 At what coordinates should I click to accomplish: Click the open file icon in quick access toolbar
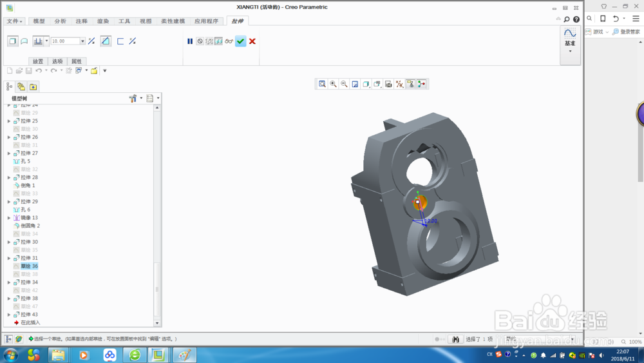[19, 71]
